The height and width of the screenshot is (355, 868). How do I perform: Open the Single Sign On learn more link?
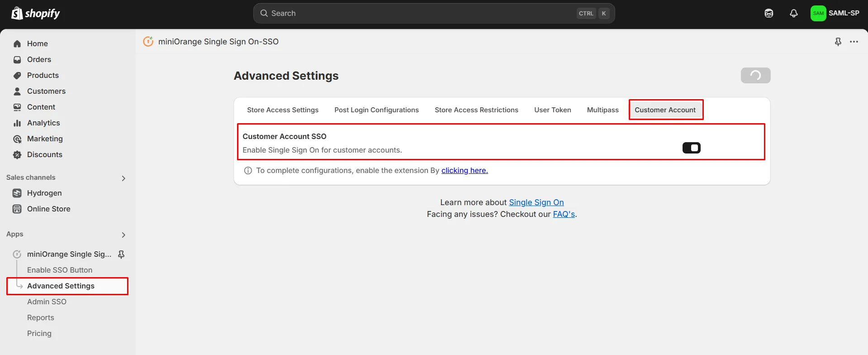pos(536,202)
